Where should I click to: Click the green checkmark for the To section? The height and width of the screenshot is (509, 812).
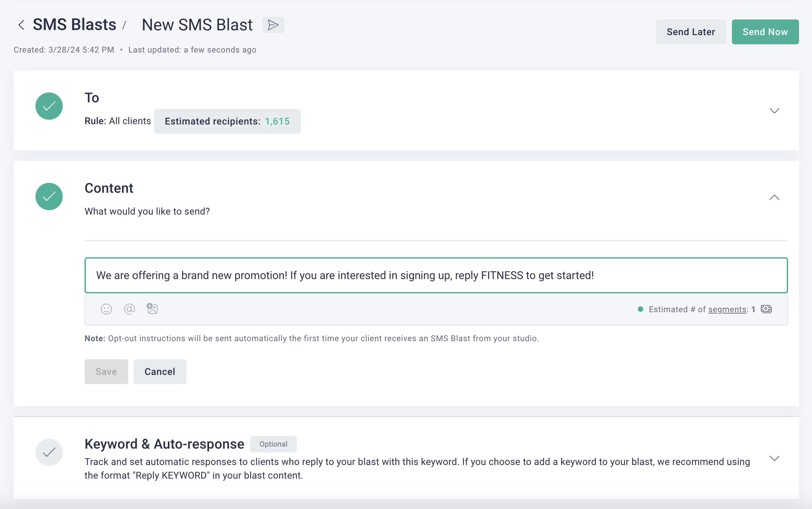point(49,106)
